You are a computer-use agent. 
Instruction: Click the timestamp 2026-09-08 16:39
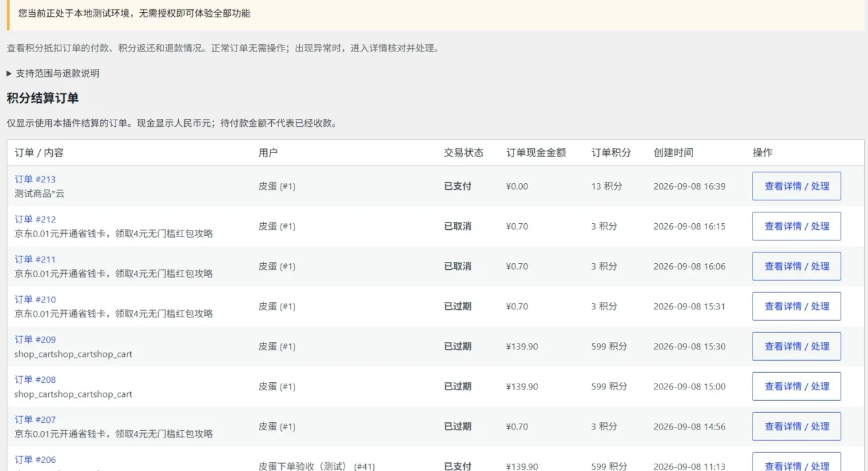[x=689, y=186]
